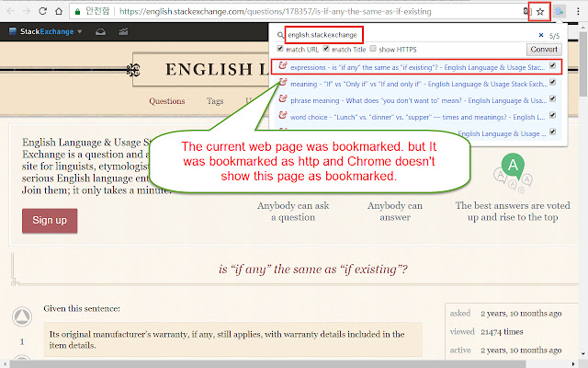Open Chrome's three-dot menu

[578, 11]
